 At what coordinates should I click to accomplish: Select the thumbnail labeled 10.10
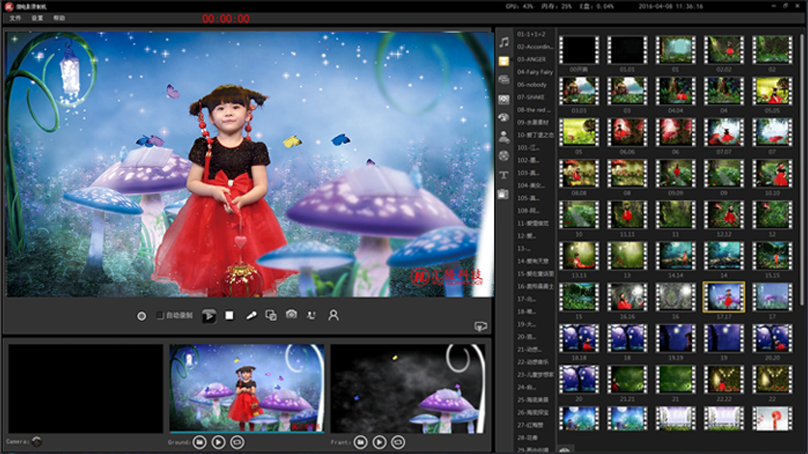click(x=772, y=174)
